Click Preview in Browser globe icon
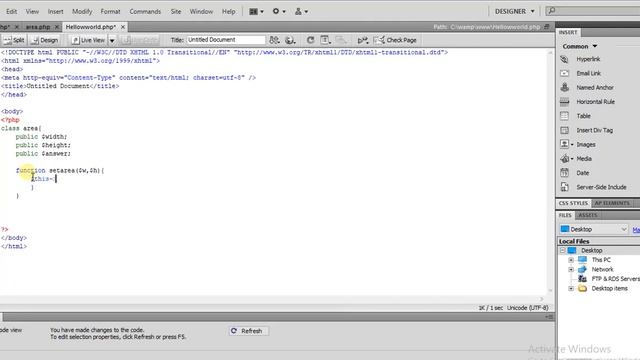The height and width of the screenshot is (360, 640). click(290, 40)
